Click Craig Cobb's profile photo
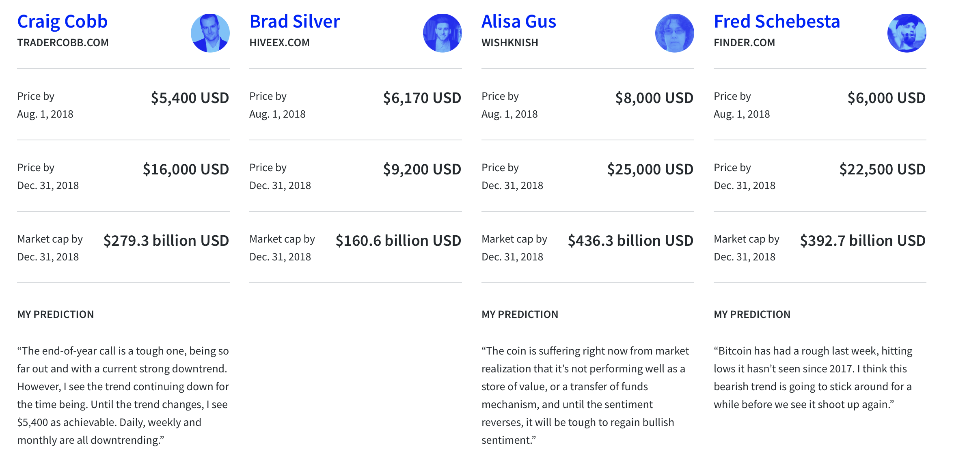 (210, 33)
